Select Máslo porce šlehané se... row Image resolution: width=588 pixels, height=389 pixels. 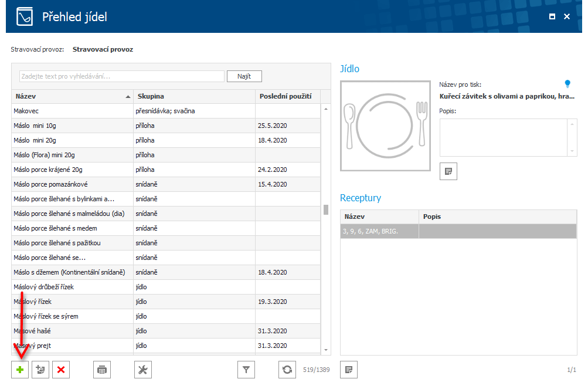[166, 257]
